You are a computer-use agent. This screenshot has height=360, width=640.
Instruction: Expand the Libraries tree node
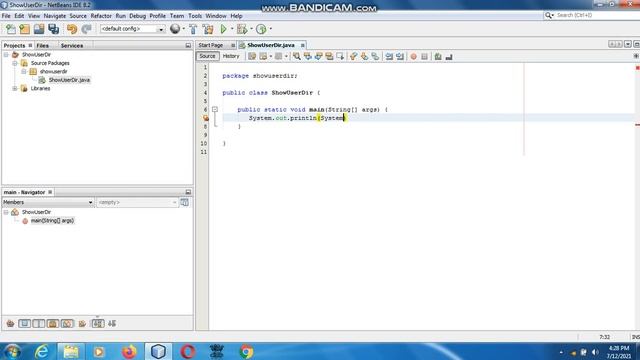click(x=15, y=89)
